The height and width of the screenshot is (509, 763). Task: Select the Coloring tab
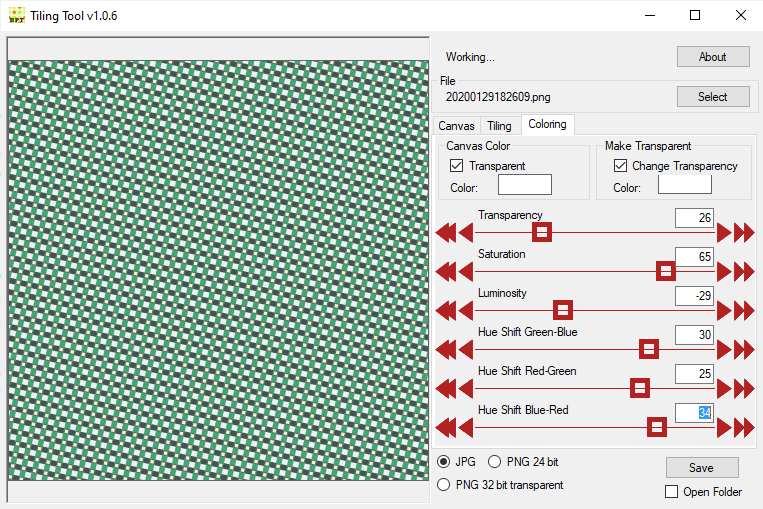pyautogui.click(x=547, y=124)
